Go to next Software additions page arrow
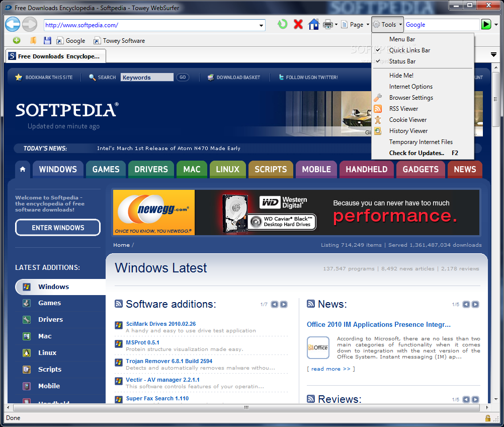The width and height of the screenshot is (504, 427). (284, 305)
